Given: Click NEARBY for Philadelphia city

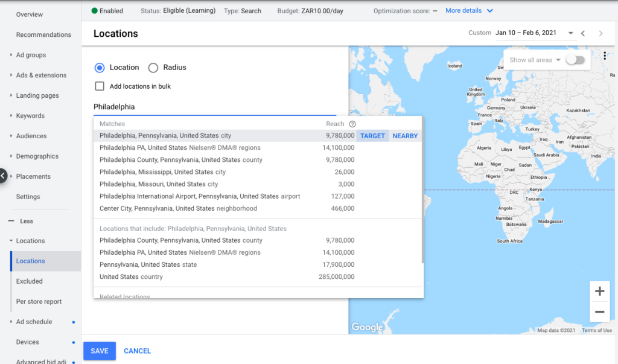Looking at the screenshot, I should (405, 136).
